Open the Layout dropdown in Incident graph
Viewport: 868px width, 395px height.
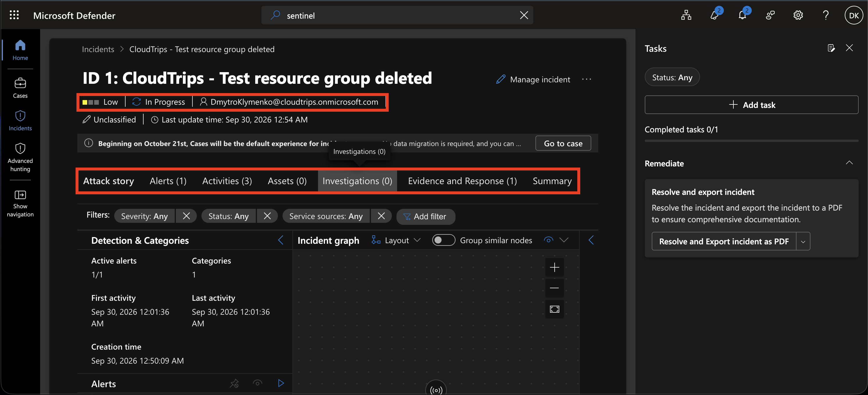tap(396, 240)
